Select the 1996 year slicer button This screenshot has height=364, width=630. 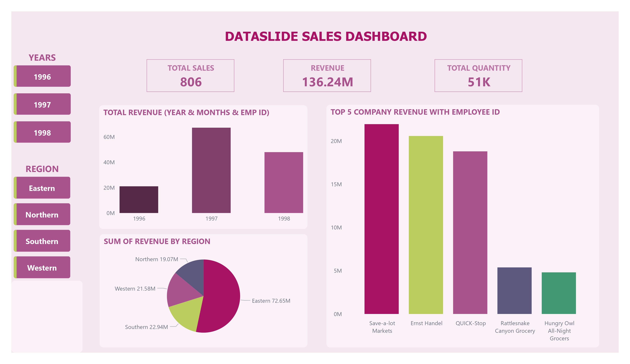(x=43, y=76)
